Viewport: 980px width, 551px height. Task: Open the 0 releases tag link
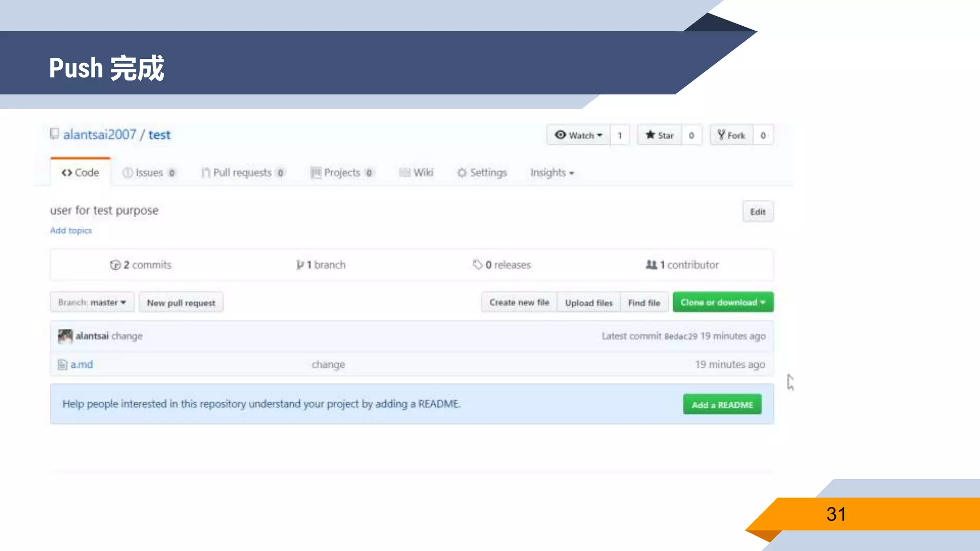pos(502,264)
